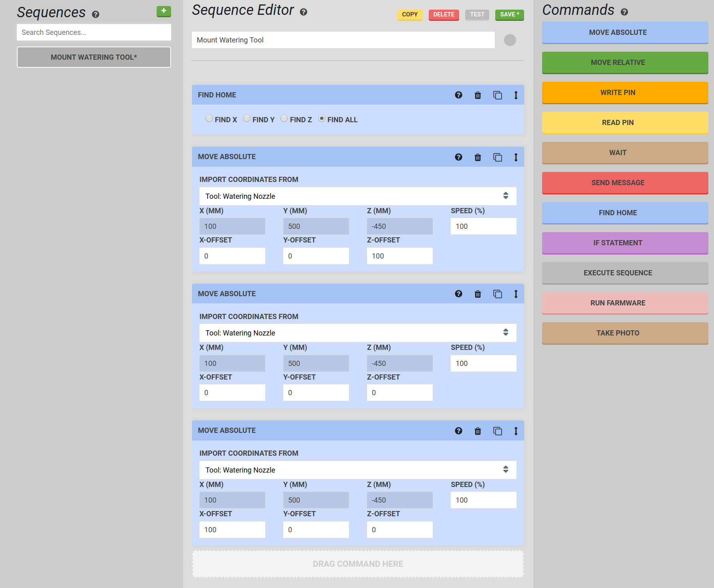Select Mount Watering Tool in sequences list
This screenshot has width=714, height=588.
click(94, 57)
